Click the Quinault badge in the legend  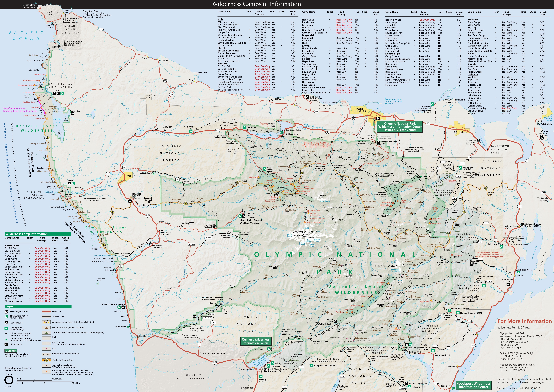point(11,351)
